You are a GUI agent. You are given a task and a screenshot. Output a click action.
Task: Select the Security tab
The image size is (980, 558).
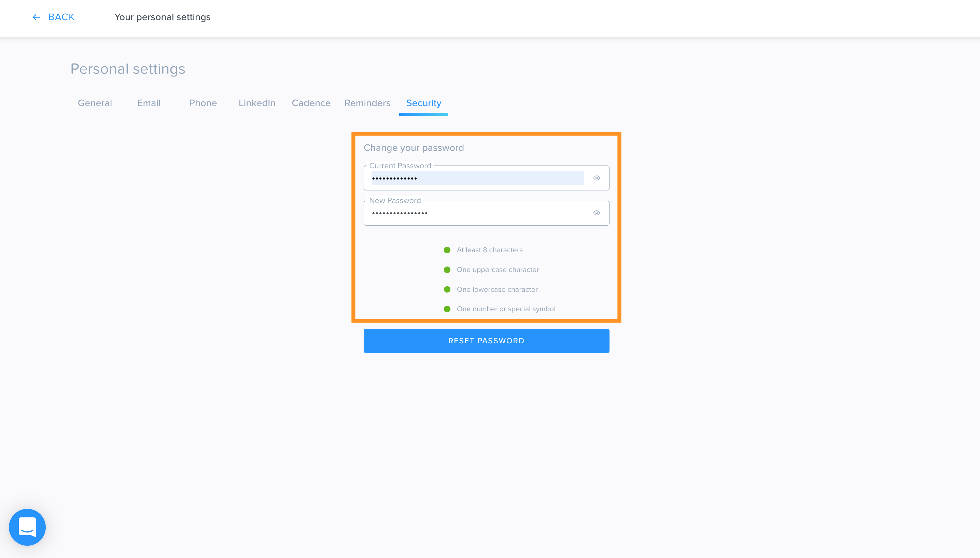point(424,103)
